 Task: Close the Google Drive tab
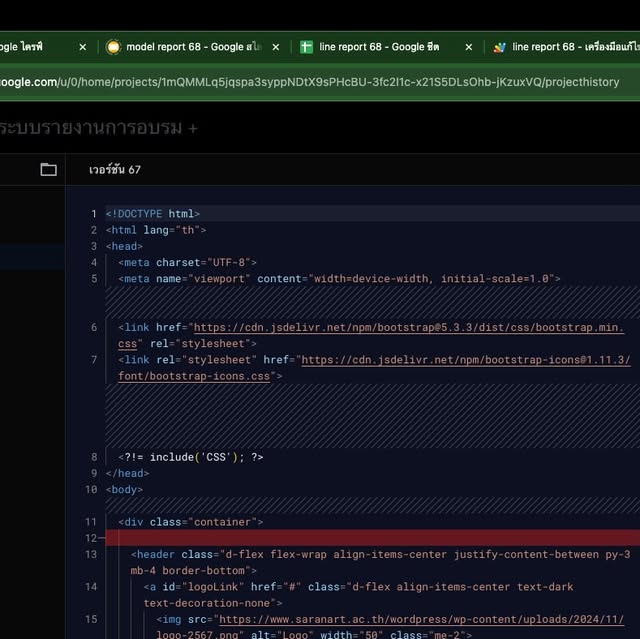coord(83,47)
